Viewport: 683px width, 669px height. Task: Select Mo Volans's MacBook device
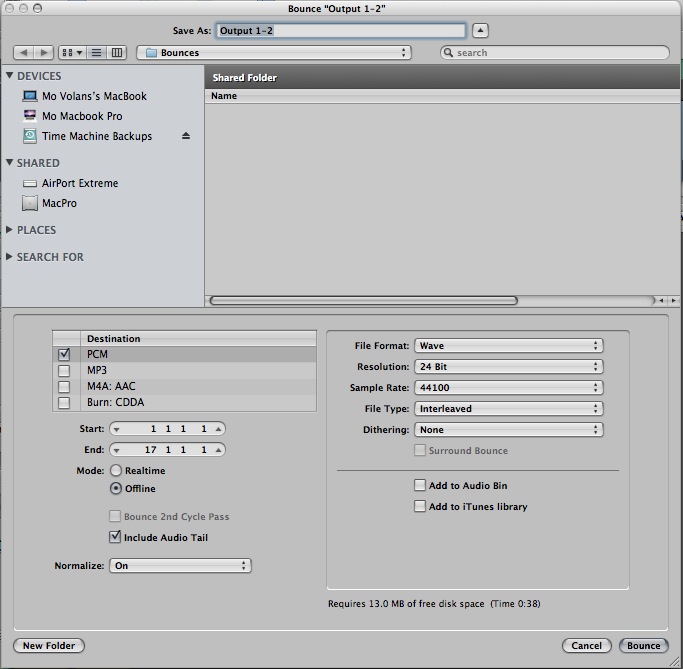[93, 96]
